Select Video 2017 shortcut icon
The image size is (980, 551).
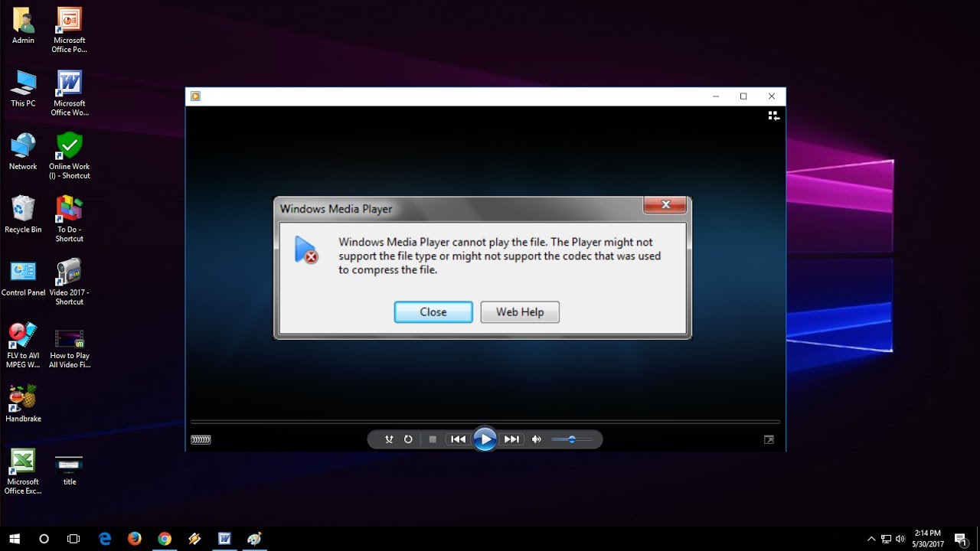[x=69, y=282]
